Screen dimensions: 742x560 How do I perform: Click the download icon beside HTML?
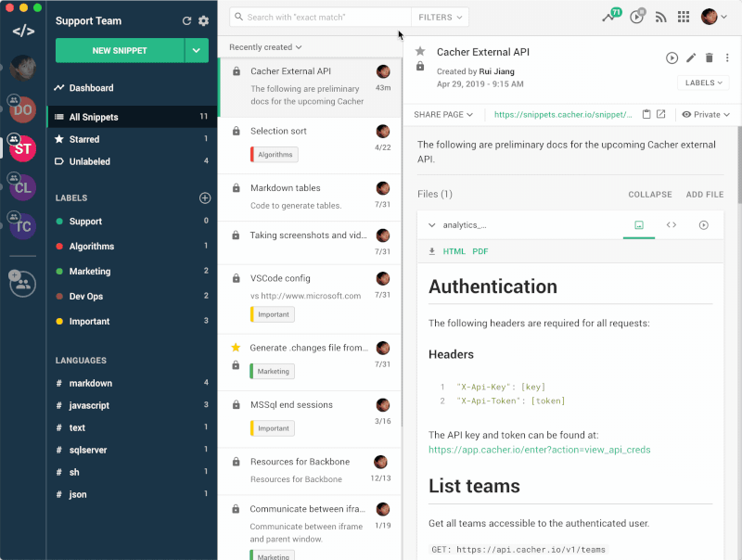pyautogui.click(x=432, y=251)
